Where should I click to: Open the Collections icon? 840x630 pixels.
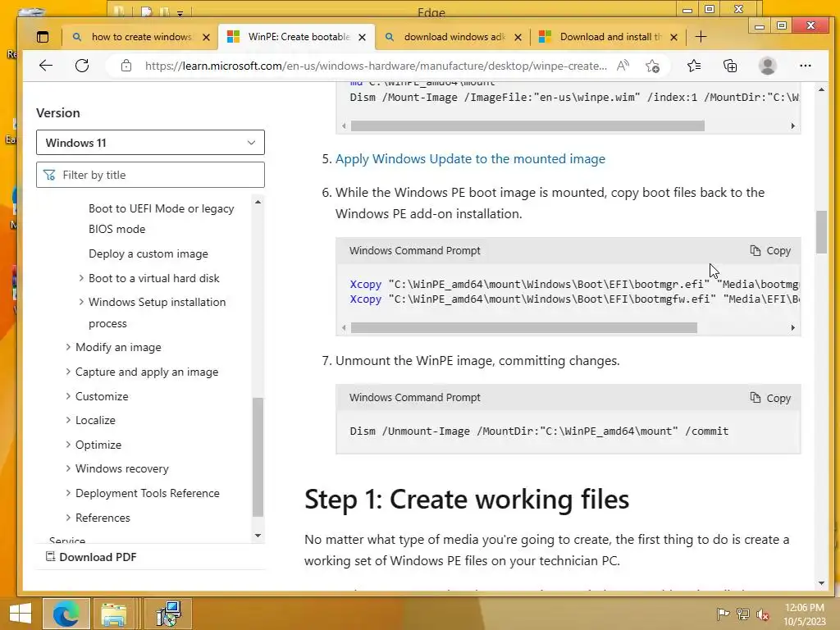(x=730, y=66)
